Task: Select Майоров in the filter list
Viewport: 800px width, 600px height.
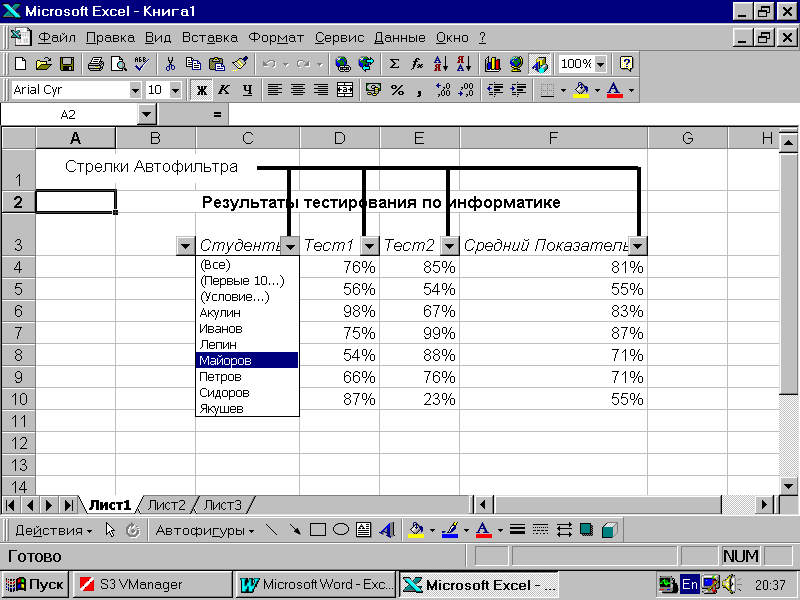Action: 247,361
